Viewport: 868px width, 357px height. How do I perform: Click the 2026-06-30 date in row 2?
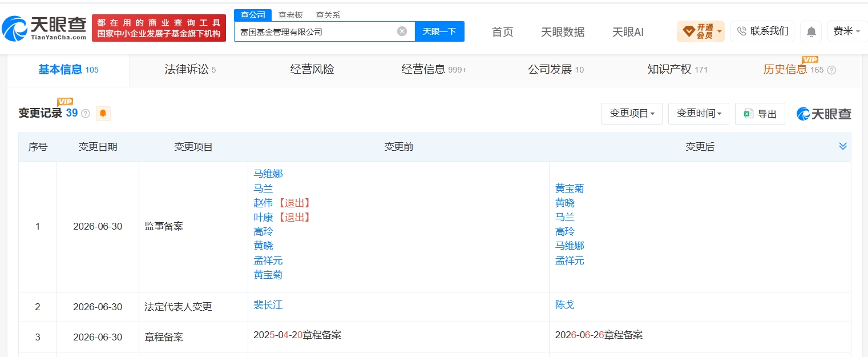click(x=98, y=307)
